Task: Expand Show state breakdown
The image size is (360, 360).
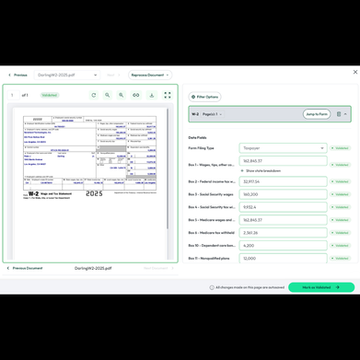Action: click(x=261, y=171)
